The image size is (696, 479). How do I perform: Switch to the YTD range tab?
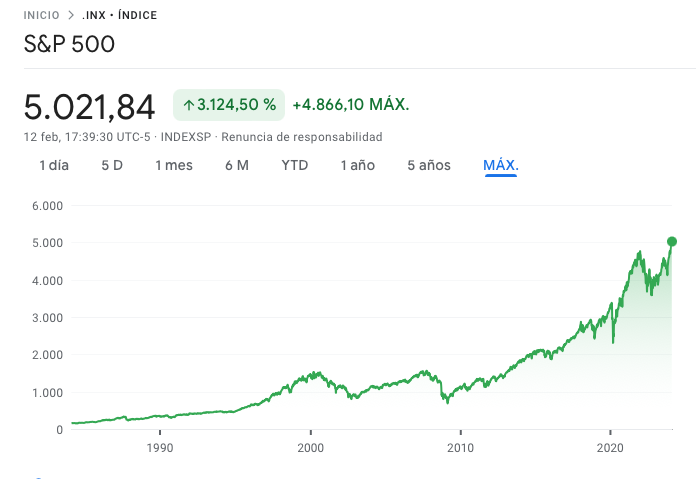click(x=295, y=165)
